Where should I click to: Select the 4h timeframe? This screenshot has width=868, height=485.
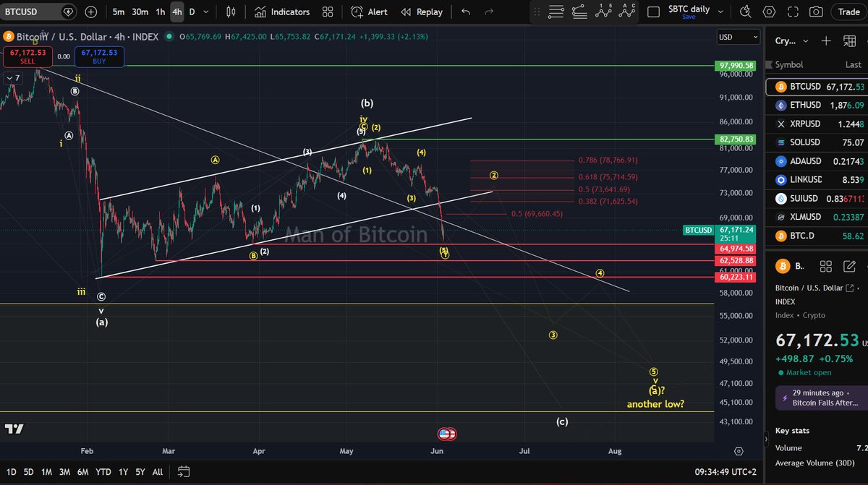[177, 12]
